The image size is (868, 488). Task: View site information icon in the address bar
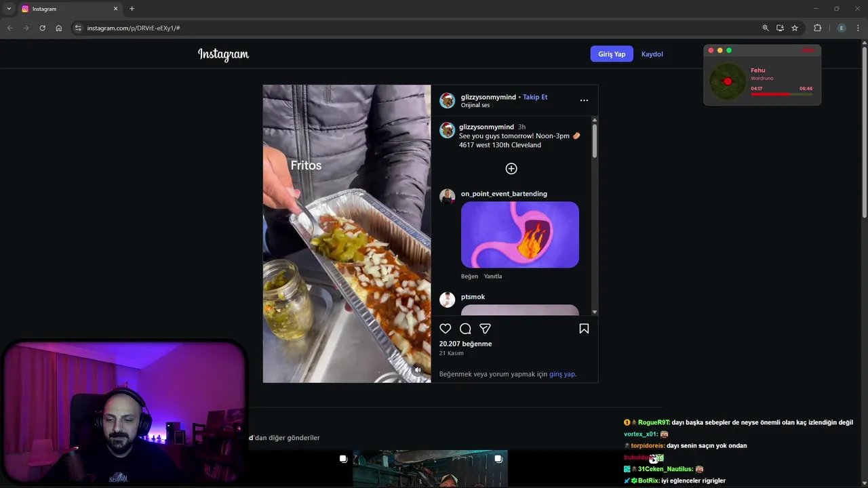[78, 28]
